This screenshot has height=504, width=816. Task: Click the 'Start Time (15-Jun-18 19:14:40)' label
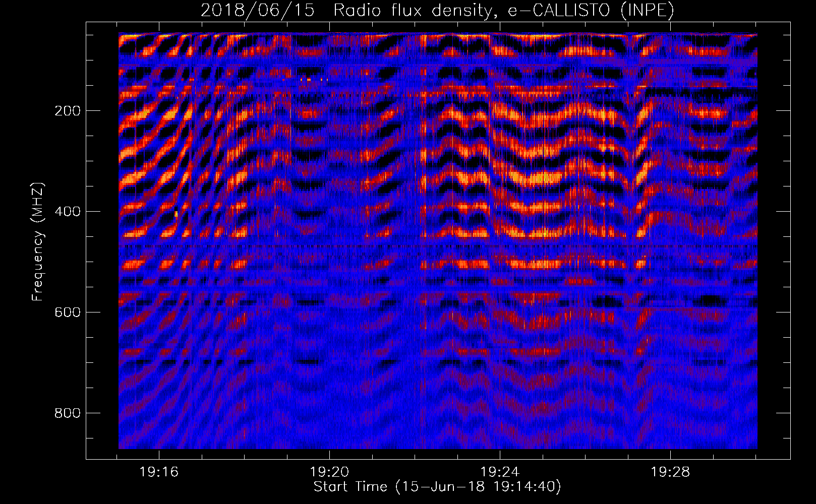click(437, 487)
